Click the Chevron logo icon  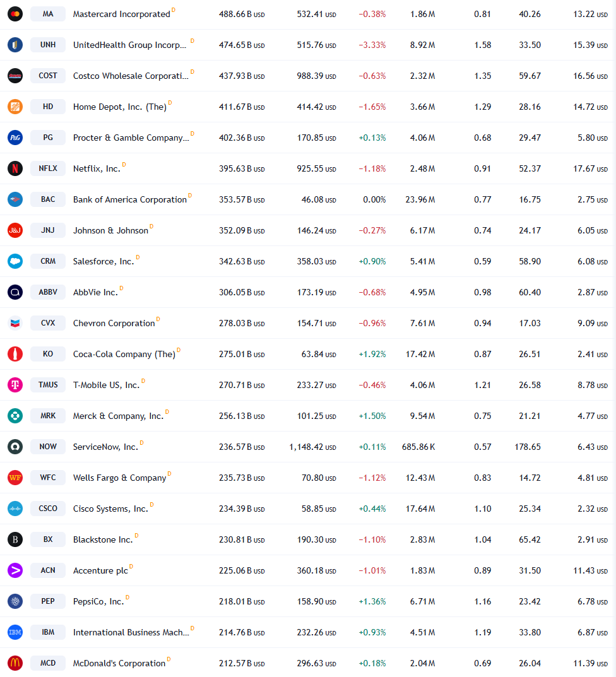click(x=15, y=324)
